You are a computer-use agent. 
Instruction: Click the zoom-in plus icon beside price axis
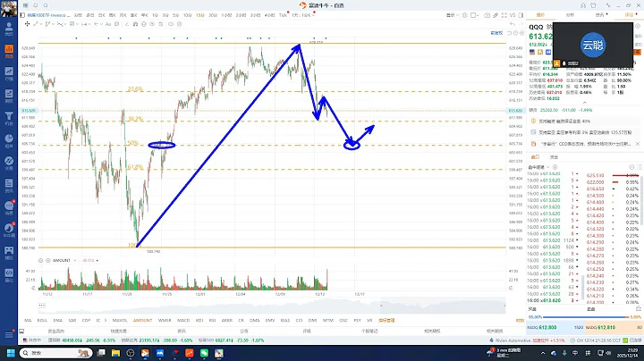click(x=522, y=33)
